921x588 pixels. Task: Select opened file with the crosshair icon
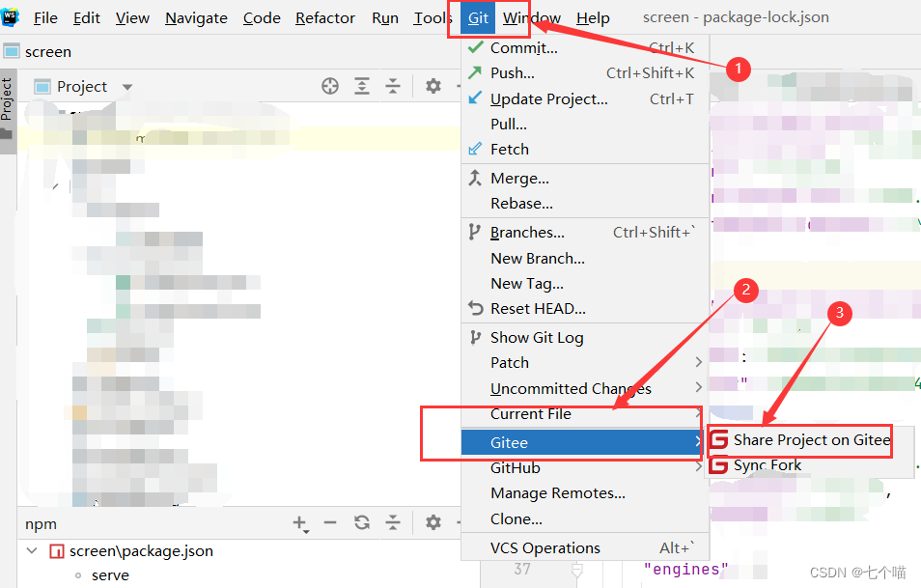[329, 86]
